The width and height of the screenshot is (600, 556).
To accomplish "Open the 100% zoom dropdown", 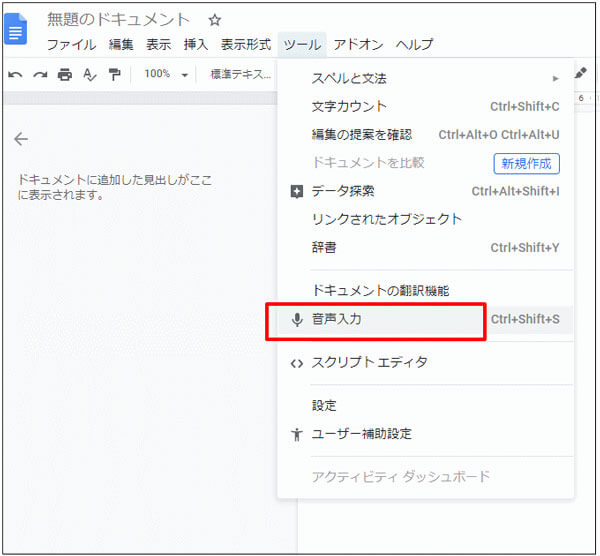I will (166, 74).
